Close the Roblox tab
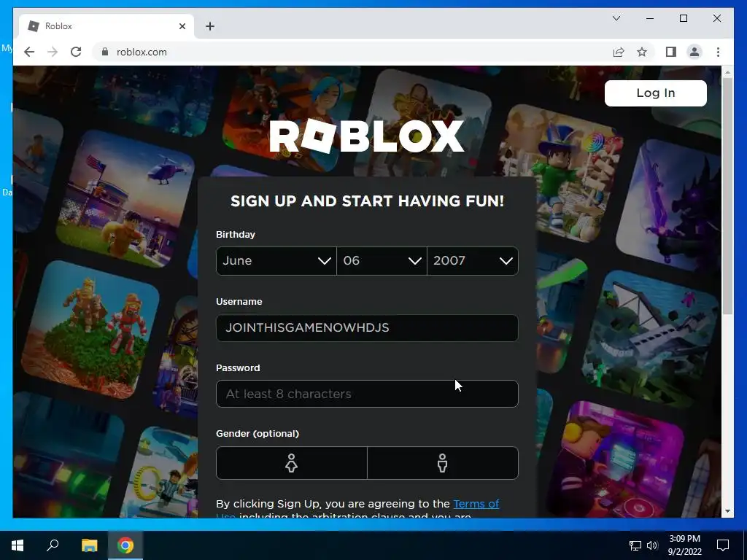The width and height of the screenshot is (747, 560). coord(182,26)
